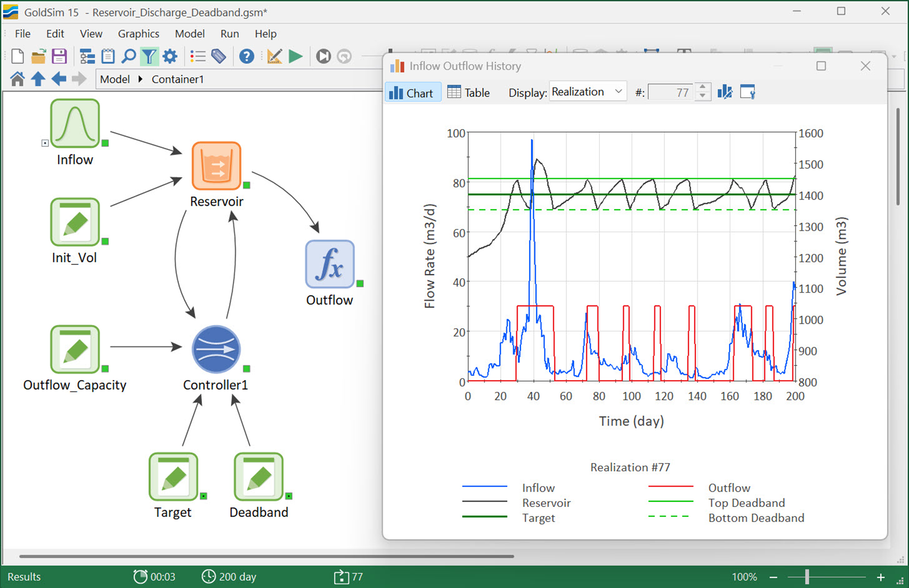Image resolution: width=909 pixels, height=588 pixels.
Task: Open help question mark icon
Action: coord(246,56)
